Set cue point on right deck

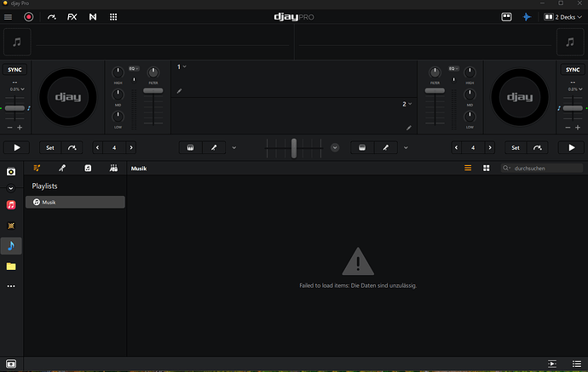click(516, 147)
